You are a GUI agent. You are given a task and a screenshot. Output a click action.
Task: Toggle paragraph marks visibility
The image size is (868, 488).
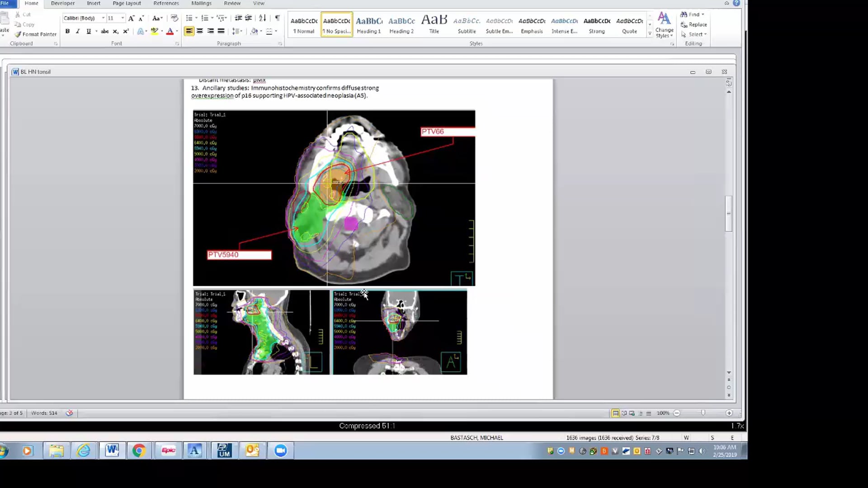point(277,18)
